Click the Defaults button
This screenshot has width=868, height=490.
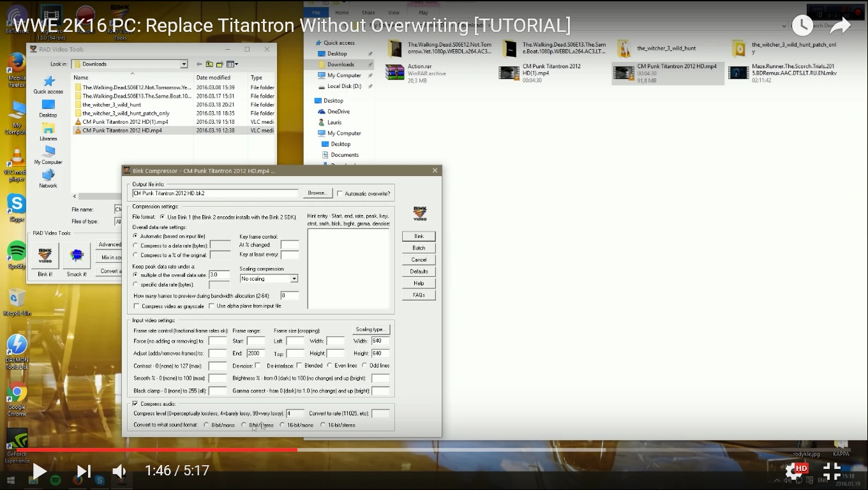click(419, 272)
